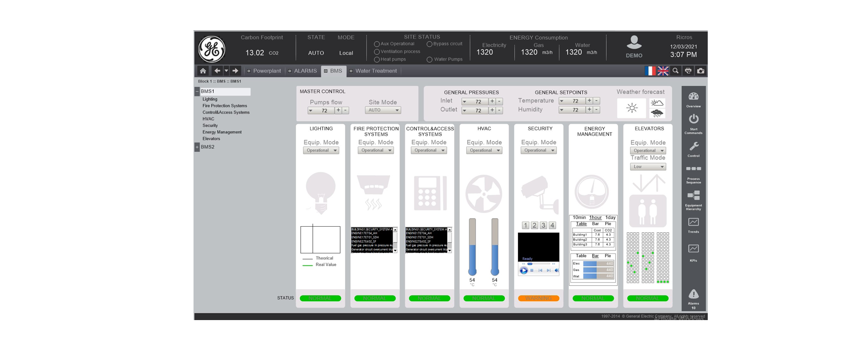The width and height of the screenshot is (868, 364).
Task: Open the Trends chart icon
Action: pyautogui.click(x=693, y=223)
